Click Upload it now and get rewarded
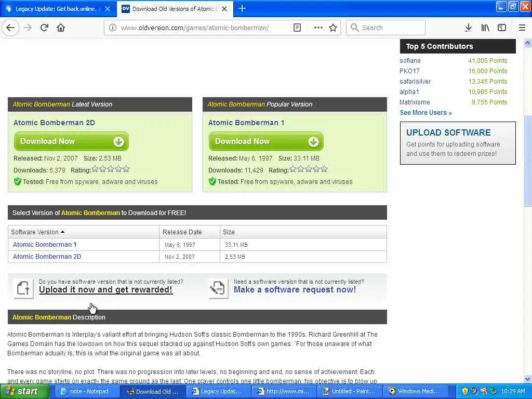The image size is (532, 399). coord(105,290)
